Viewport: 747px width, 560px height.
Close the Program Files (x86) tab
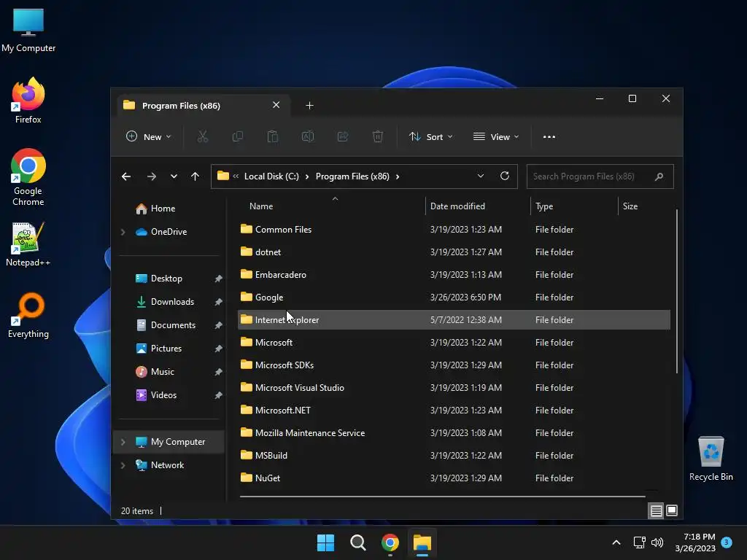pyautogui.click(x=276, y=105)
